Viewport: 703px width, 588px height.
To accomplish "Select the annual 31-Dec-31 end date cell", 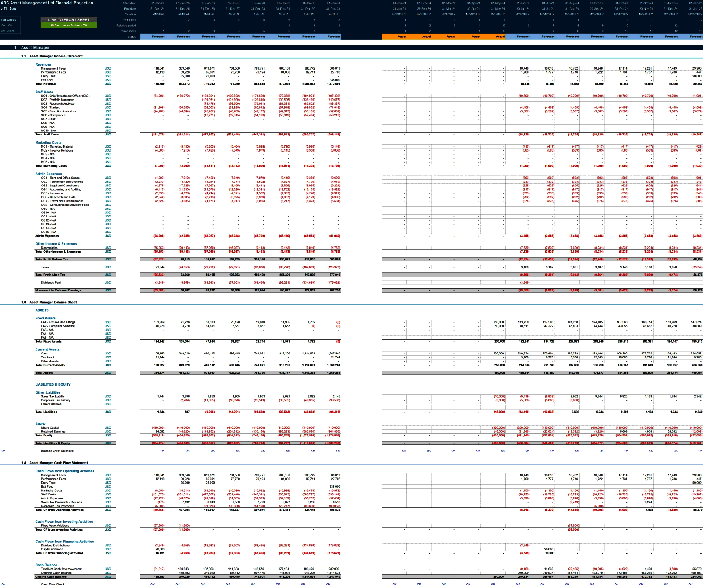I will tap(334, 8).
